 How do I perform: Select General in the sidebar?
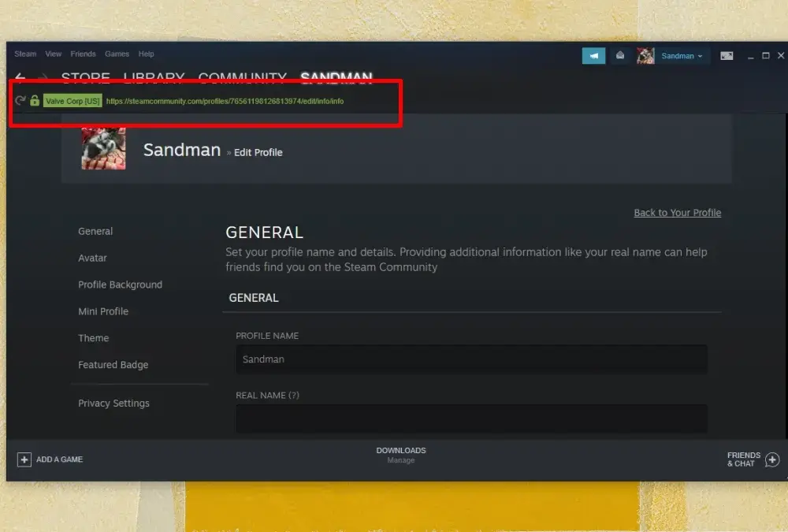95,231
